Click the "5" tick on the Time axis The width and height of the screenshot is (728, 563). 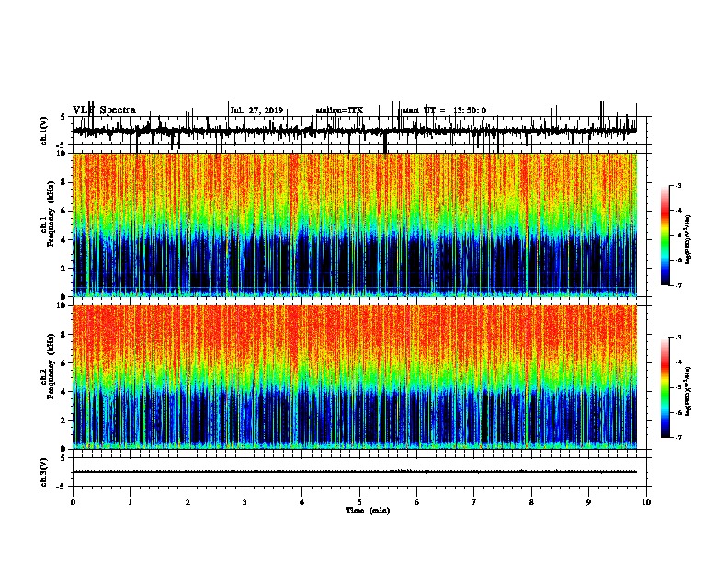(359, 502)
